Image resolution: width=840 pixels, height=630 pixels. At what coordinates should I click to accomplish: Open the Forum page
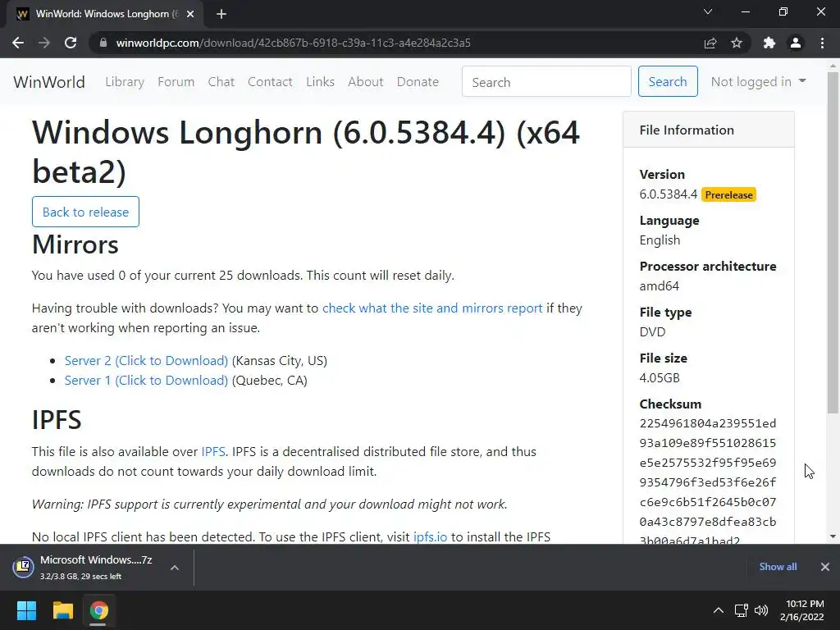(x=176, y=82)
